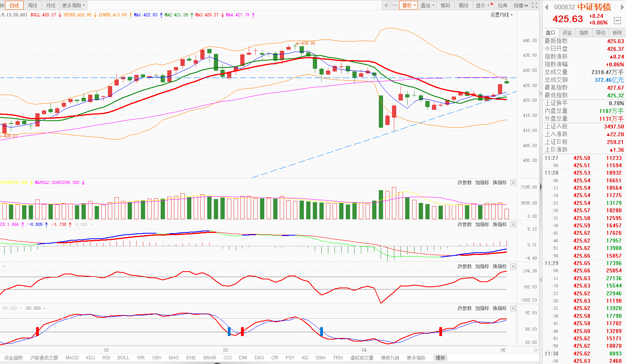Activate 画线 drawing tools
This screenshot has height=364, width=626.
click(x=463, y=5)
